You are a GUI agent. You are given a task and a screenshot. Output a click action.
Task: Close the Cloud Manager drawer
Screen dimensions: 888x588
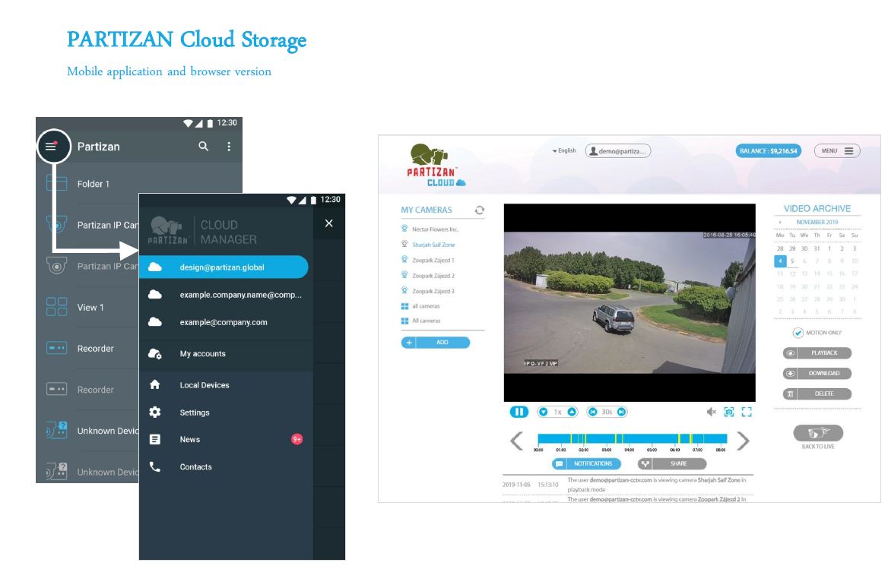coord(329,223)
